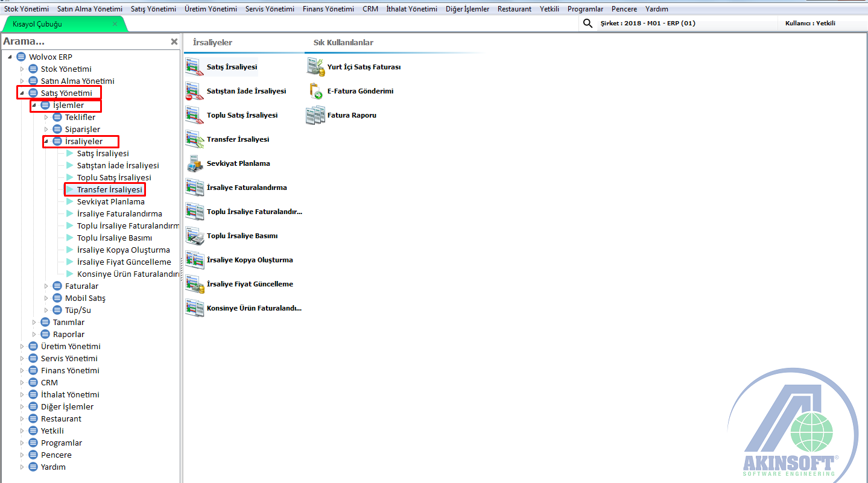
Task: Open İrsaliye Fiyat Güncelleme shortcut icon
Action: pos(194,284)
